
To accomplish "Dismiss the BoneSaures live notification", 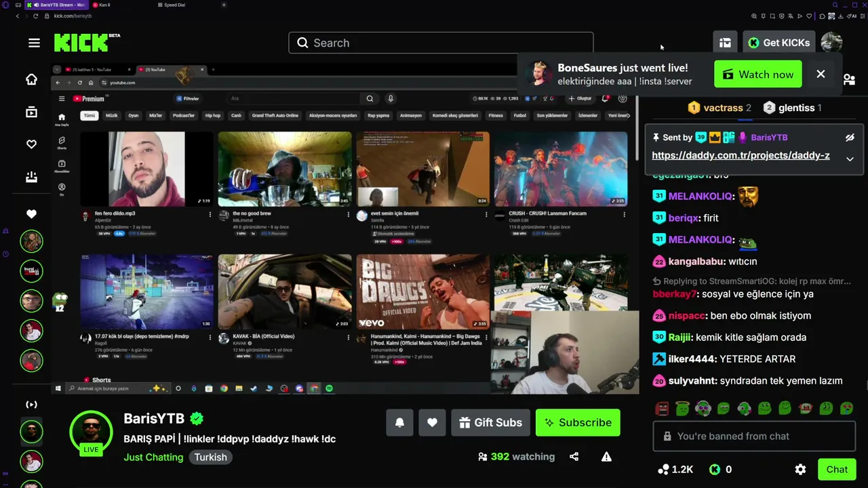I will click(x=821, y=74).
